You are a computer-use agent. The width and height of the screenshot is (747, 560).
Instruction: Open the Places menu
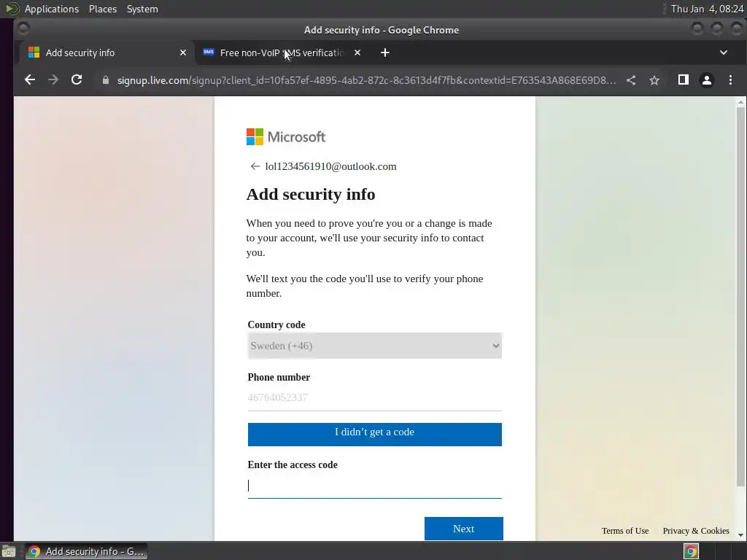click(x=103, y=9)
